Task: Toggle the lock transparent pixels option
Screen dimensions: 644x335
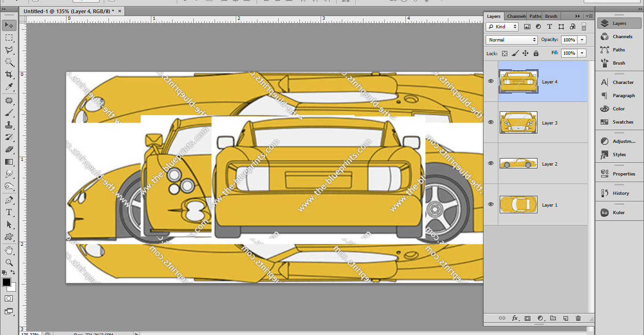Action: click(504, 53)
